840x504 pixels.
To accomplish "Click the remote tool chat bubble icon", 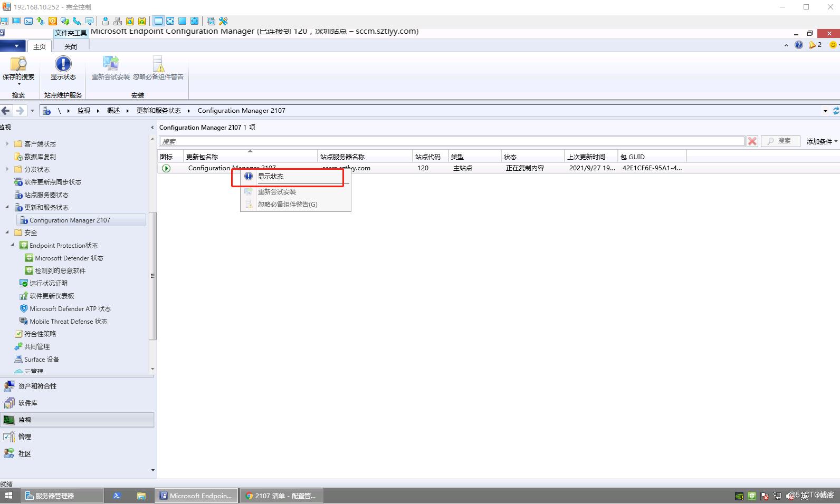I will click(89, 21).
